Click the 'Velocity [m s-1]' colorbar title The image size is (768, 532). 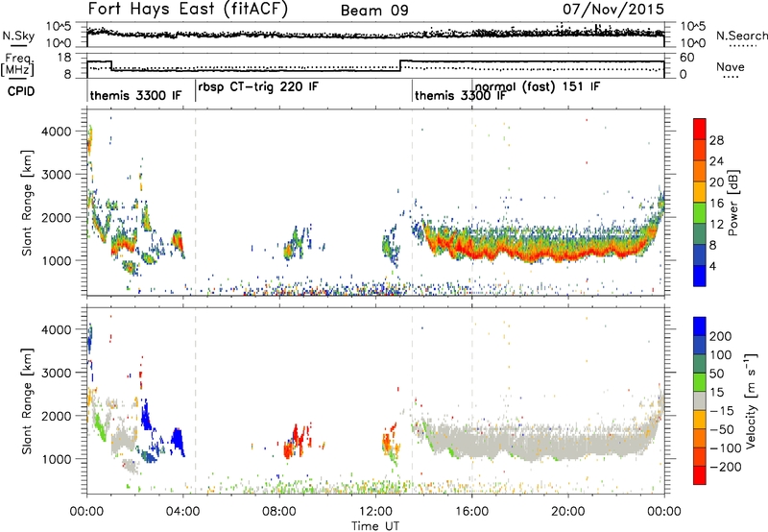pos(751,400)
